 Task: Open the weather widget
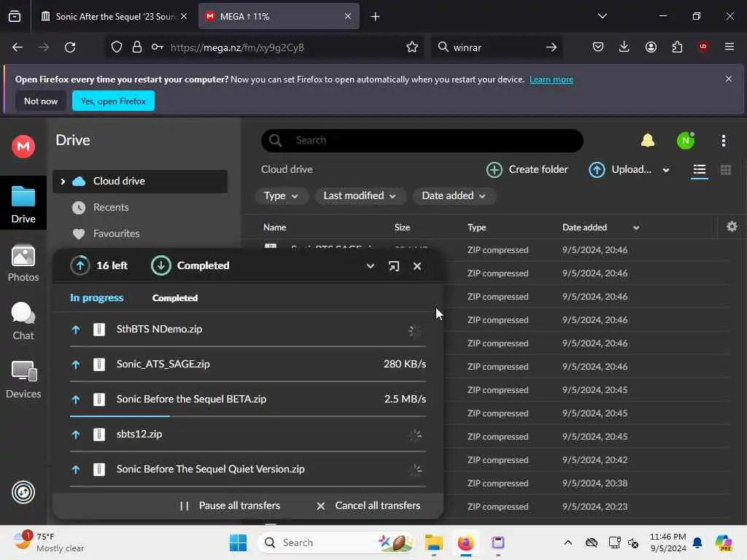coord(49,542)
